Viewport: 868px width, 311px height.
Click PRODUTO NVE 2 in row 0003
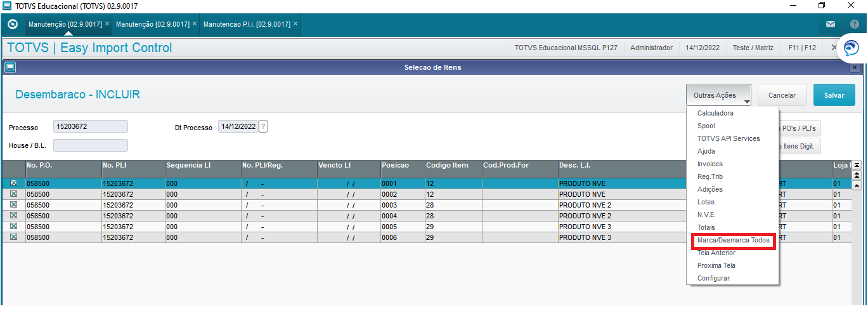pos(585,205)
